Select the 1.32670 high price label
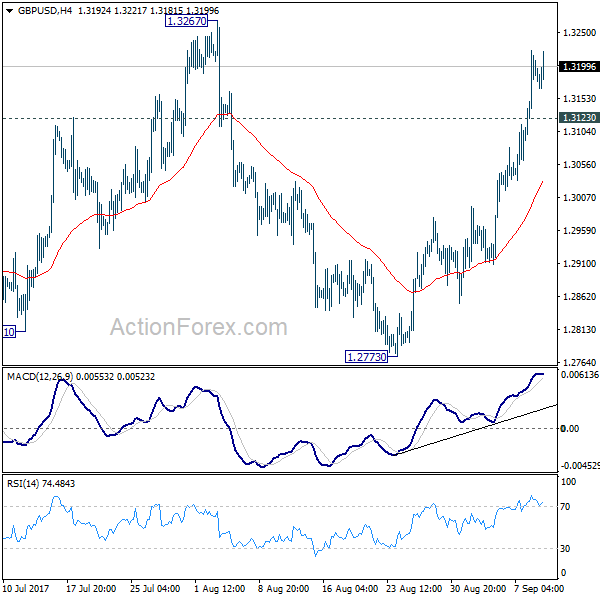This screenshot has width=600, height=600. point(187,21)
